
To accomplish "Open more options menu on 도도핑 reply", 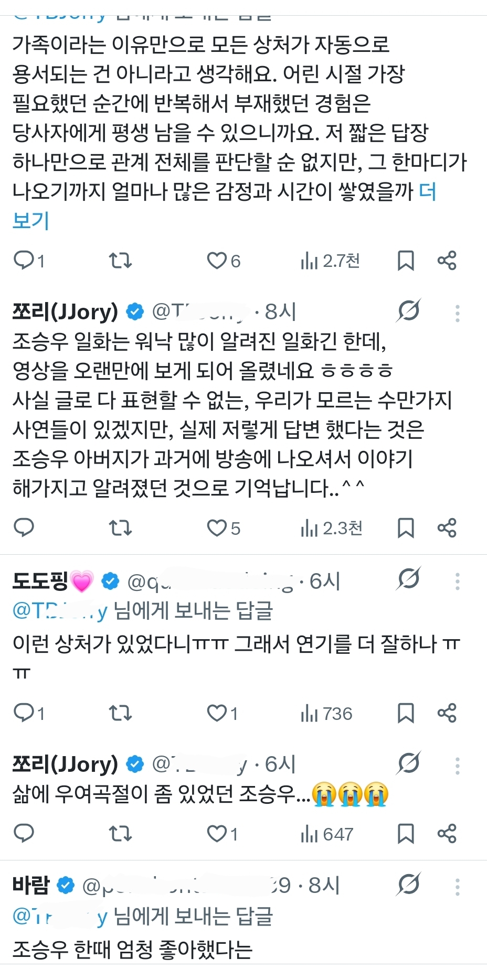I will pyautogui.click(x=458, y=581).
